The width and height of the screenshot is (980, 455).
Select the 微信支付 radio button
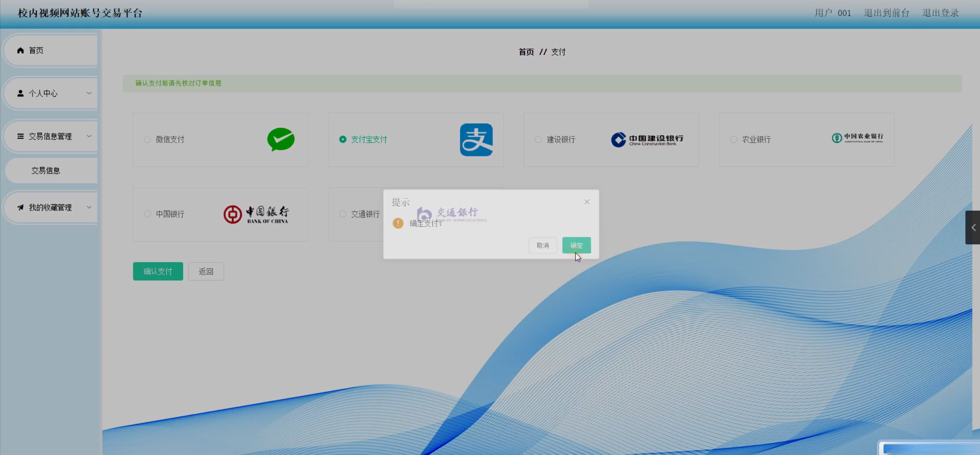[x=147, y=139]
